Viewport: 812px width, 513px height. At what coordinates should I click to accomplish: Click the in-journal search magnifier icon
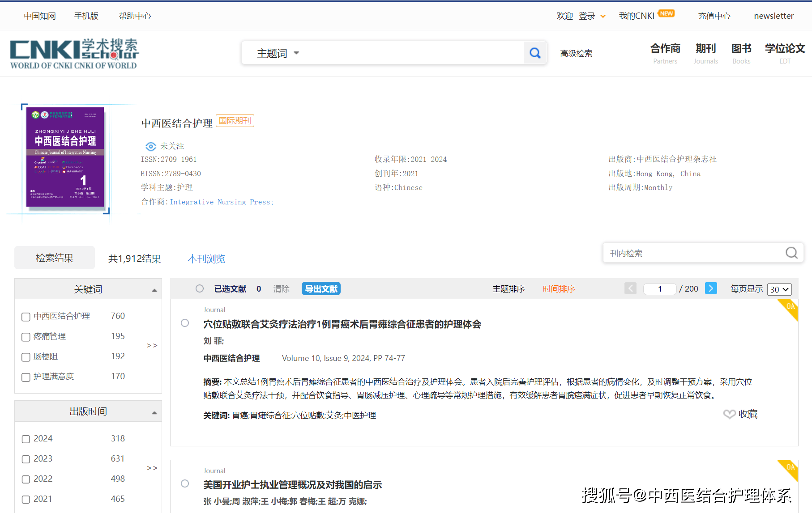[791, 253]
